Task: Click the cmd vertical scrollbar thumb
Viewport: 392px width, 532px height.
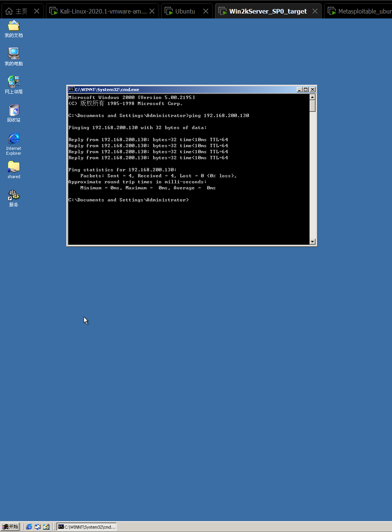Action: tap(313, 106)
